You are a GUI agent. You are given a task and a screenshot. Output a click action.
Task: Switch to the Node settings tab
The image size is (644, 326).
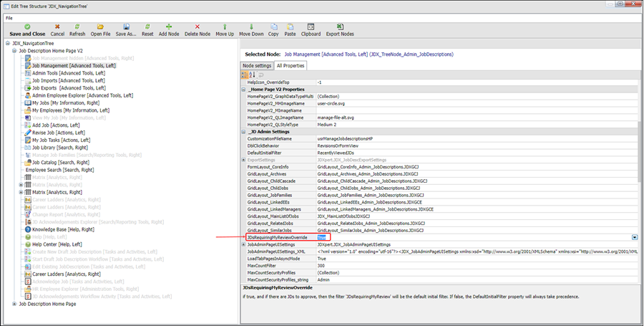[256, 66]
